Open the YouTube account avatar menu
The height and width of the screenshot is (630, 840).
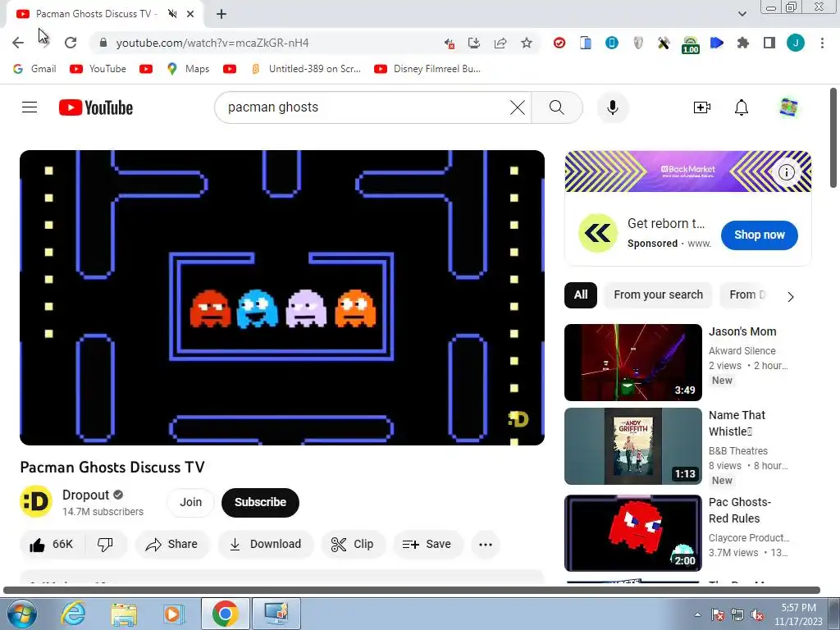tap(788, 107)
